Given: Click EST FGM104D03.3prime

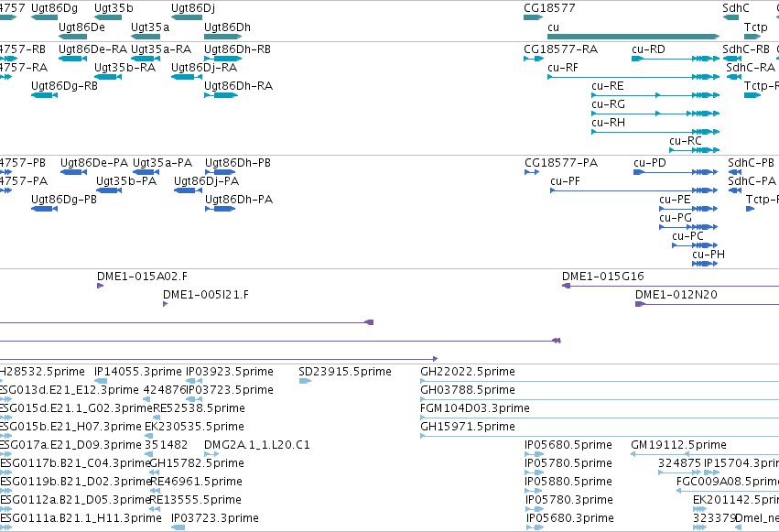Looking at the screenshot, I should pos(600,418).
